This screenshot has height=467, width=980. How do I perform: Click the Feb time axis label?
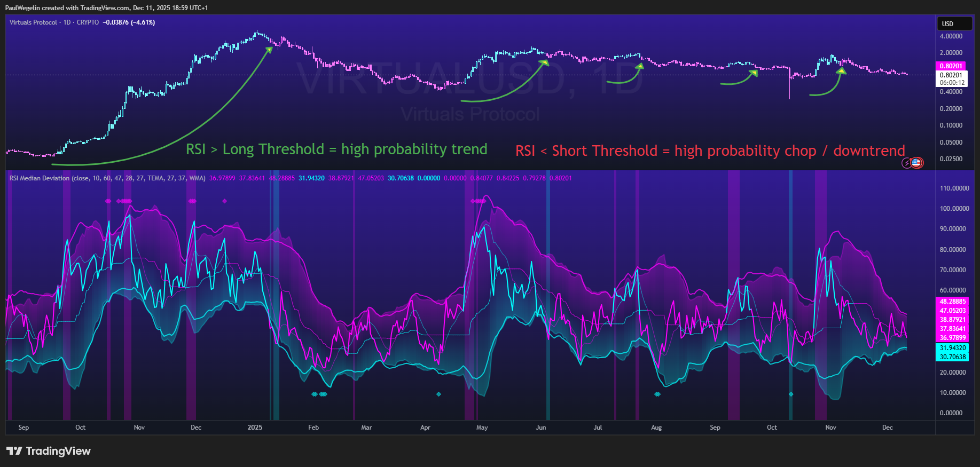313,428
